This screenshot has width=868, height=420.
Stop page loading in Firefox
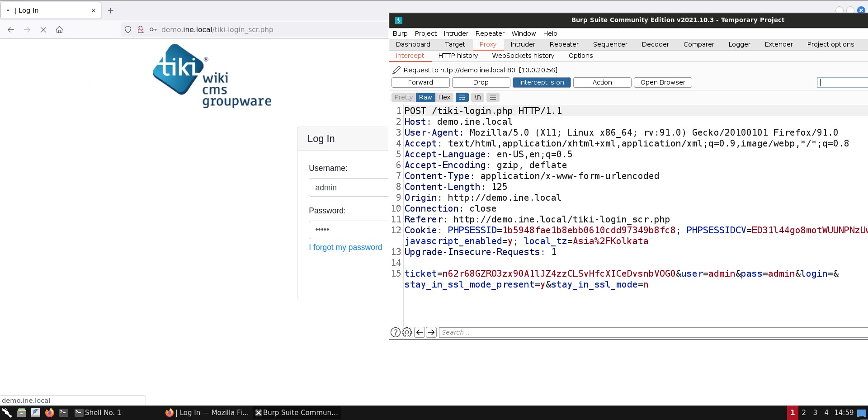tap(43, 30)
